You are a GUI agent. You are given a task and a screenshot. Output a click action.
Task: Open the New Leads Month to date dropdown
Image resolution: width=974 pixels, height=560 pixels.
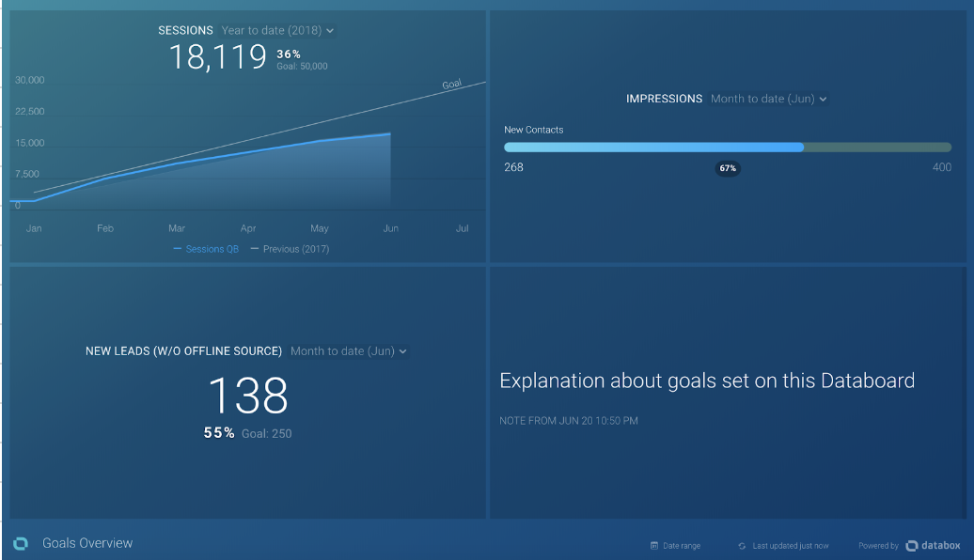[x=348, y=351]
